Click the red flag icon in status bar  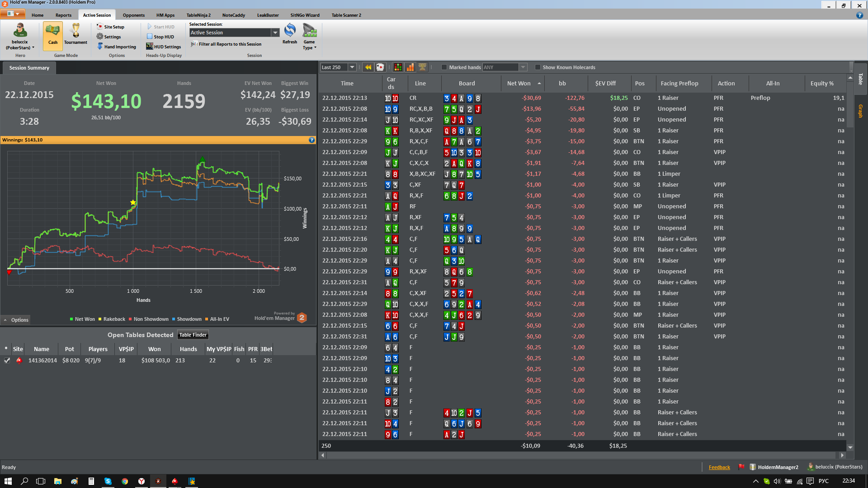[741, 467]
